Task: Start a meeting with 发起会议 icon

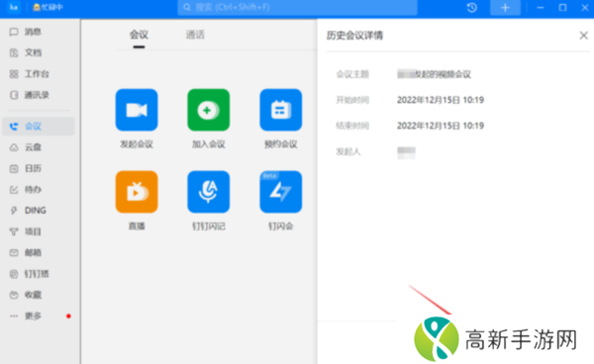Action: click(137, 110)
